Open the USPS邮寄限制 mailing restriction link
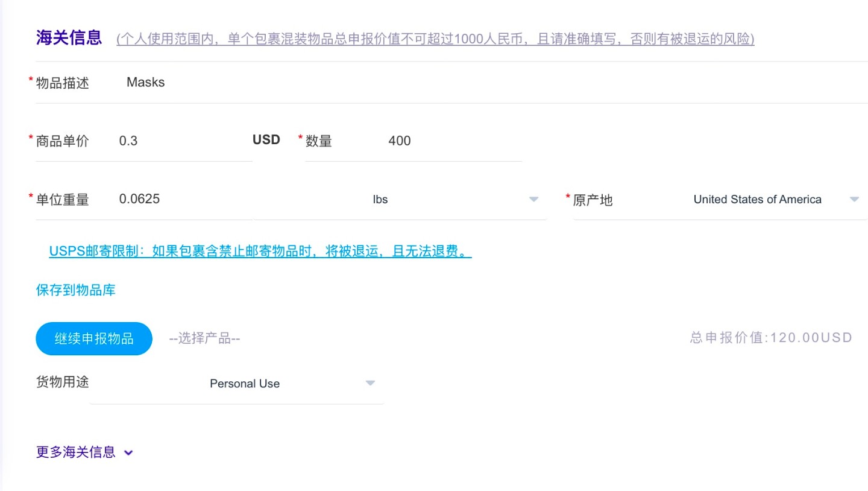 [x=260, y=252]
